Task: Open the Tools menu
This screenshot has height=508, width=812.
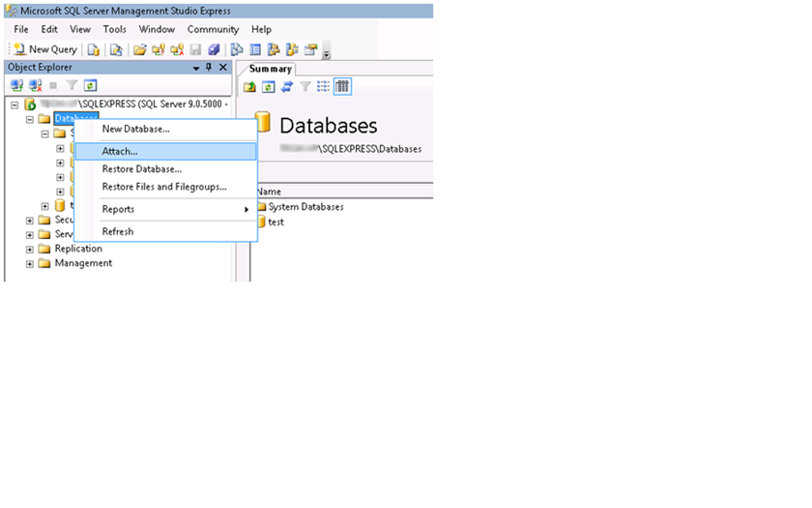Action: pyautogui.click(x=114, y=30)
